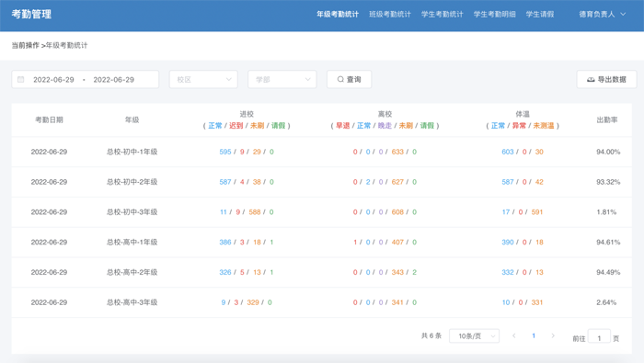Click the 当前操作 breadcrumb text

25,46
